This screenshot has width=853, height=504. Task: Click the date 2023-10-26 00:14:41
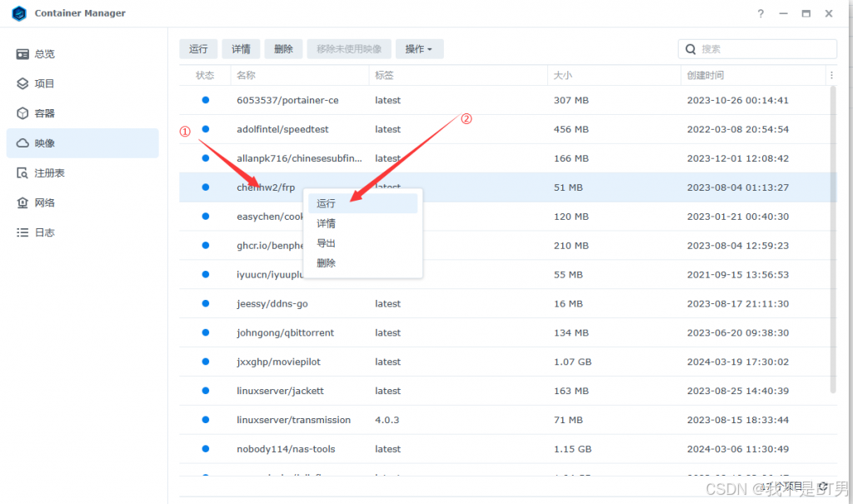click(738, 100)
